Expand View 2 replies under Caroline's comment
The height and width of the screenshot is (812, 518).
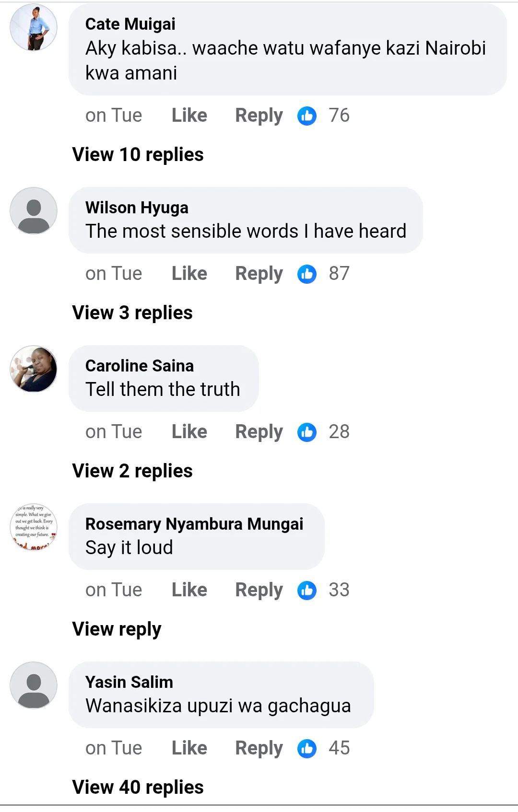[132, 471]
